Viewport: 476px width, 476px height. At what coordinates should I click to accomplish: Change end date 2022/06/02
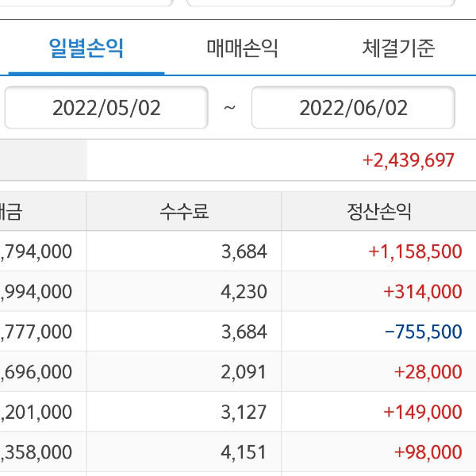click(x=353, y=108)
